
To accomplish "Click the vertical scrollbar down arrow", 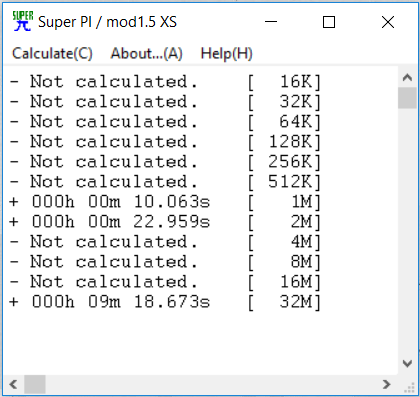I will 407,363.
